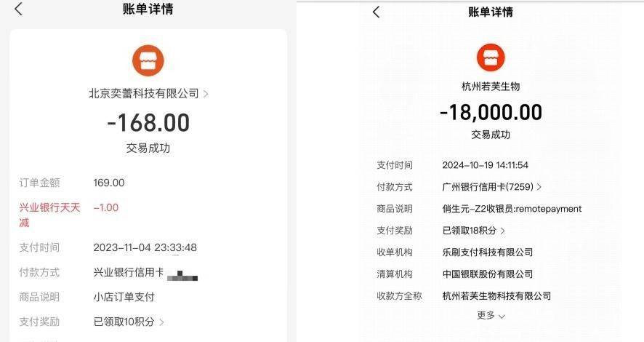Go back using right bill's back arrow

click(376, 12)
